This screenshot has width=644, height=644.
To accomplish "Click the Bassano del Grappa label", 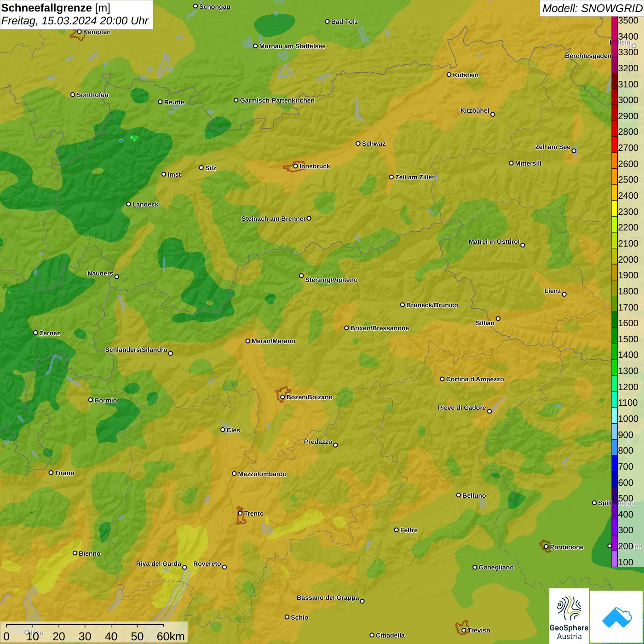I will click(328, 598).
